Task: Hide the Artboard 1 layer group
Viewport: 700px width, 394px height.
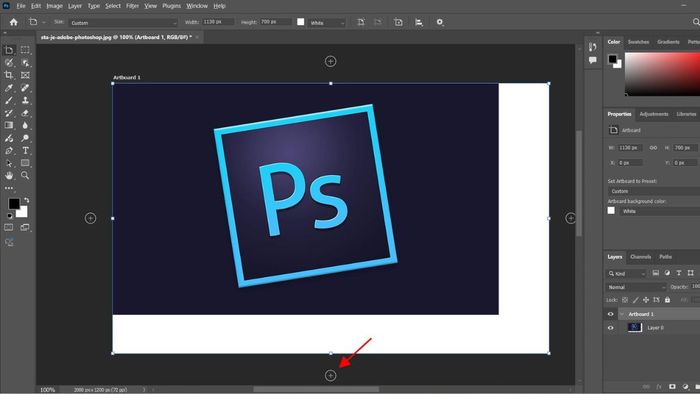Action: [610, 314]
